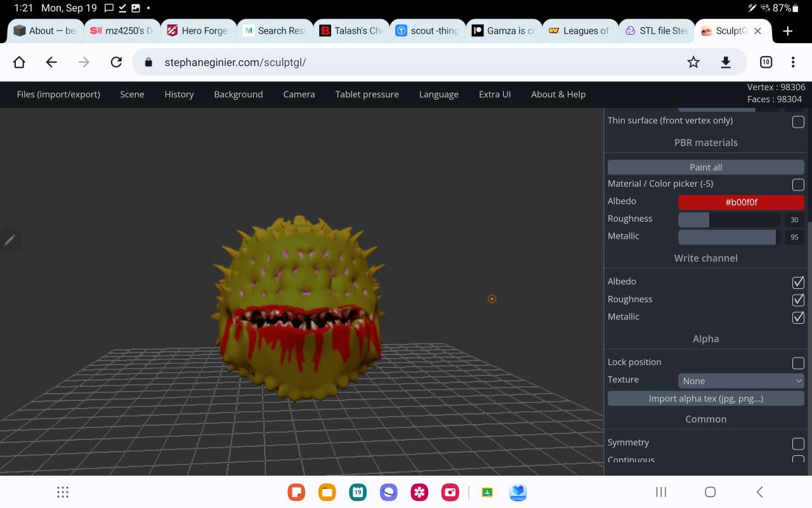Screen dimensions: 812x508
Task: Reload the SculptGL page
Action: point(116,62)
